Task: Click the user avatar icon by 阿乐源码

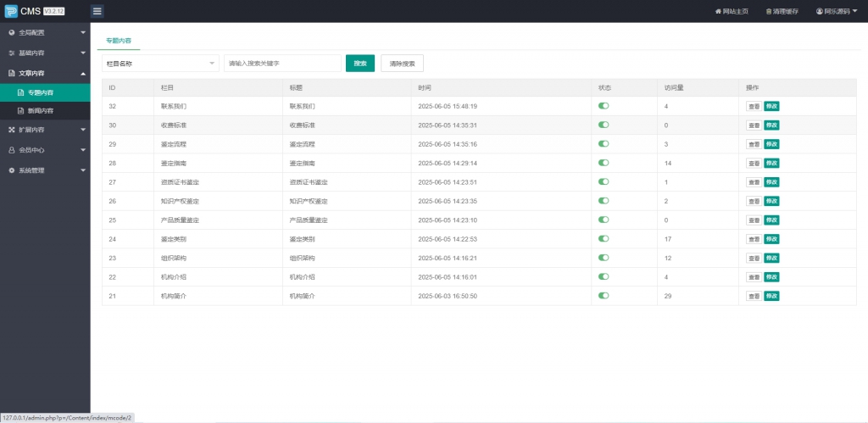Action: [820, 11]
